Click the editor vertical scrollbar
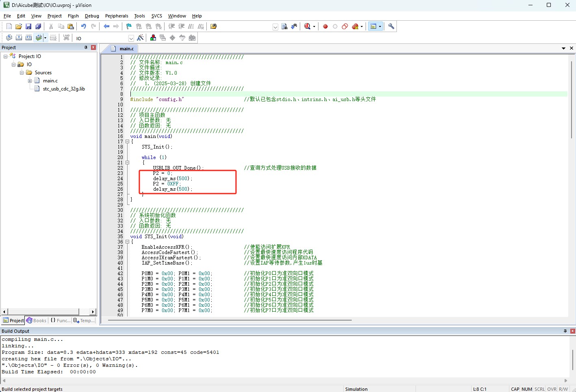This screenshot has height=392, width=576. [572, 99]
